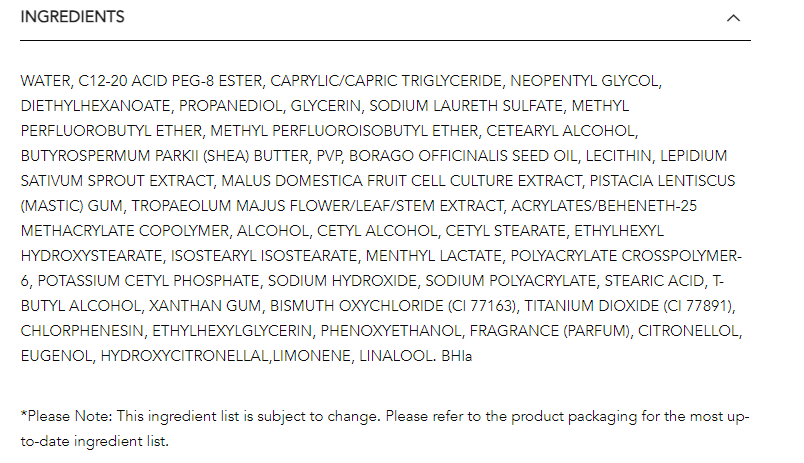
Task: Click POTASSIUM CETYL PHOSPHATE in the list
Action: [148, 281]
